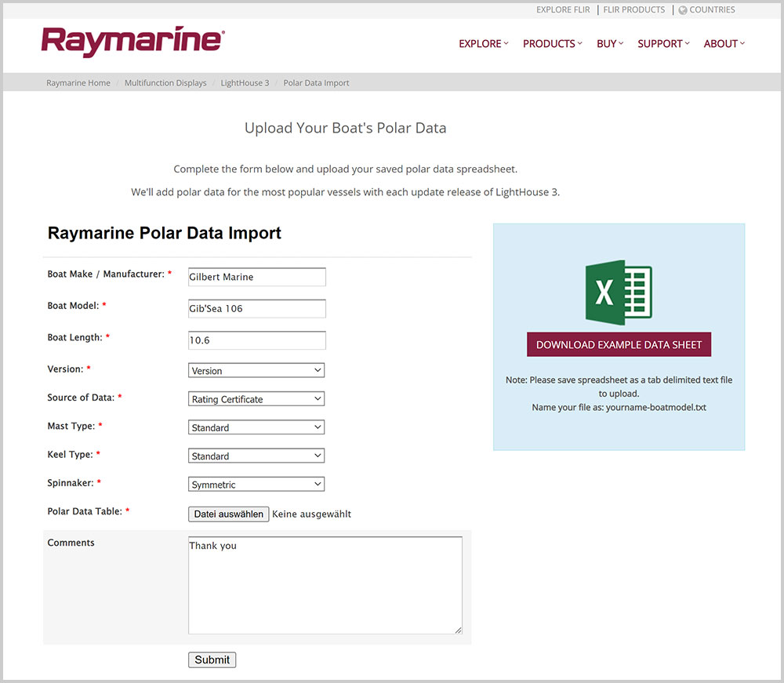Go to LightHouse 3 breadcrumb link
Image resolution: width=784 pixels, height=683 pixels.
[x=245, y=83]
